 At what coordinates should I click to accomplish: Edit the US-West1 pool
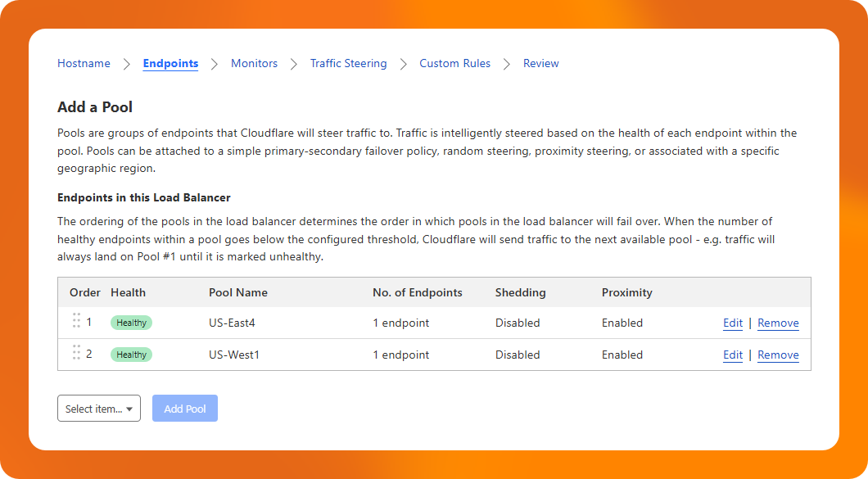[x=733, y=355]
